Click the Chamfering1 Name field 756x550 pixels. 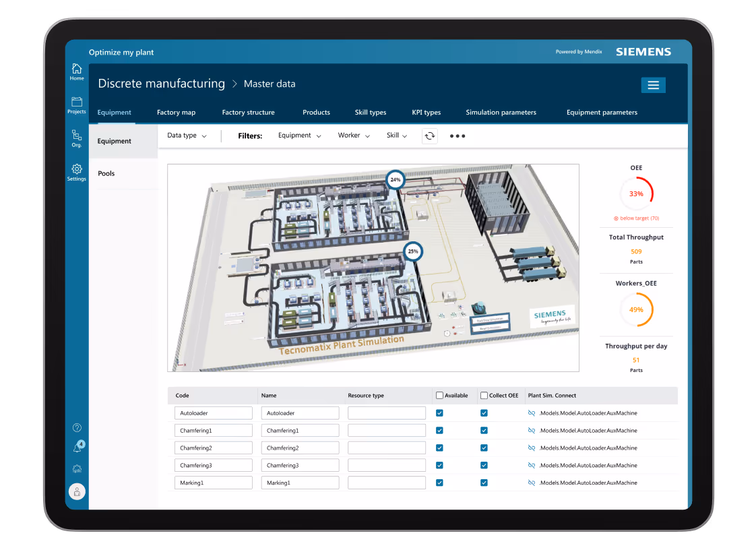300,430
